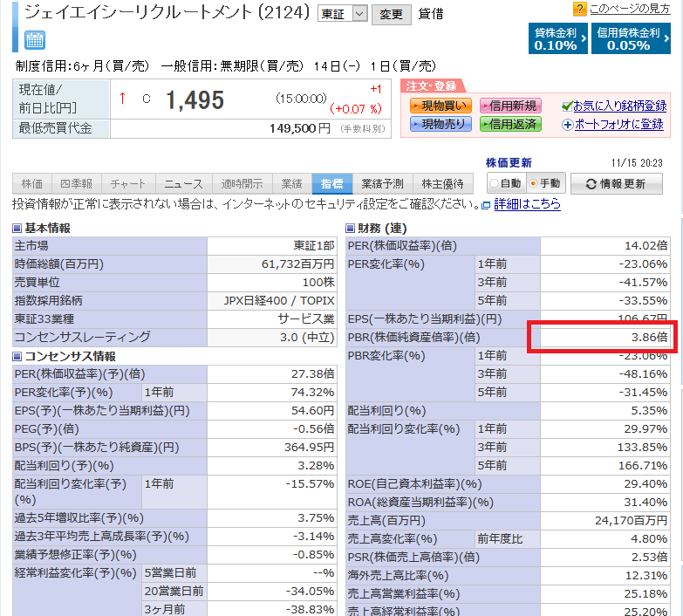Click the 売上高変化率 value 4.80%
Screen dimensions: 683x616
click(x=649, y=538)
